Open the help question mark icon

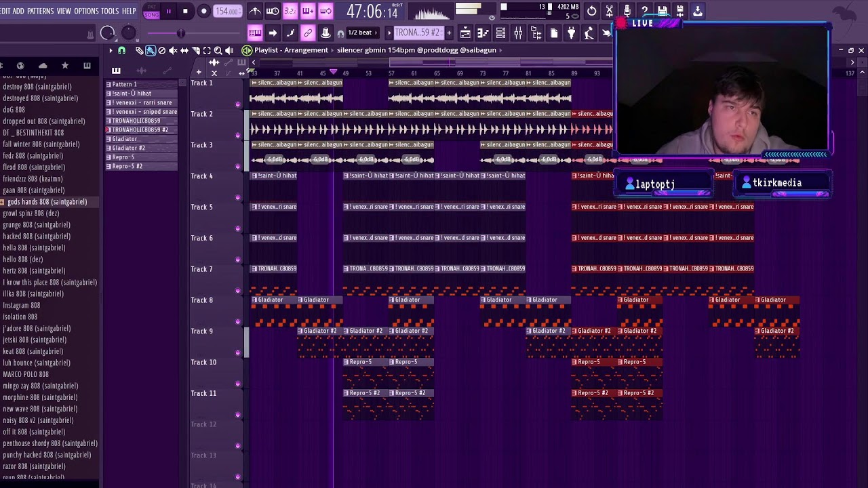coord(645,11)
